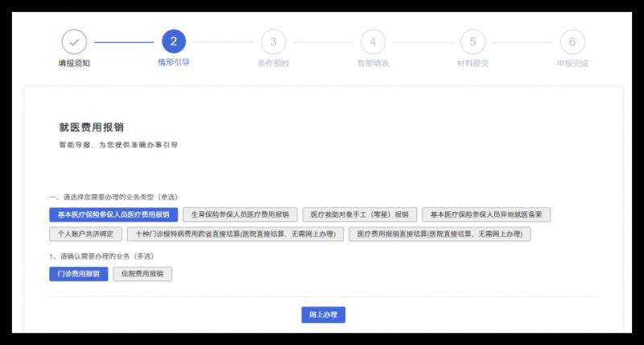Screen dimensions: 644x345
Task: Click the 就医费用报销 heading
Action: point(91,127)
